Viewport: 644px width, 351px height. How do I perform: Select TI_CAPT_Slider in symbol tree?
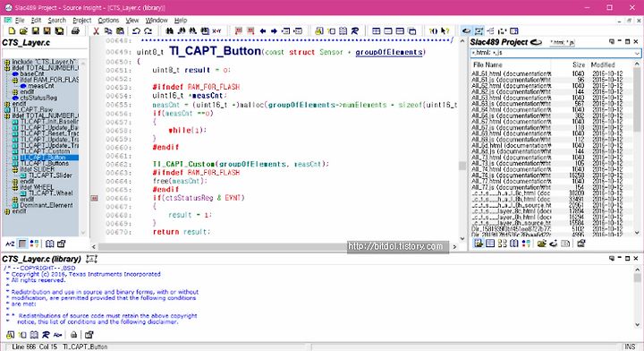click(50, 175)
